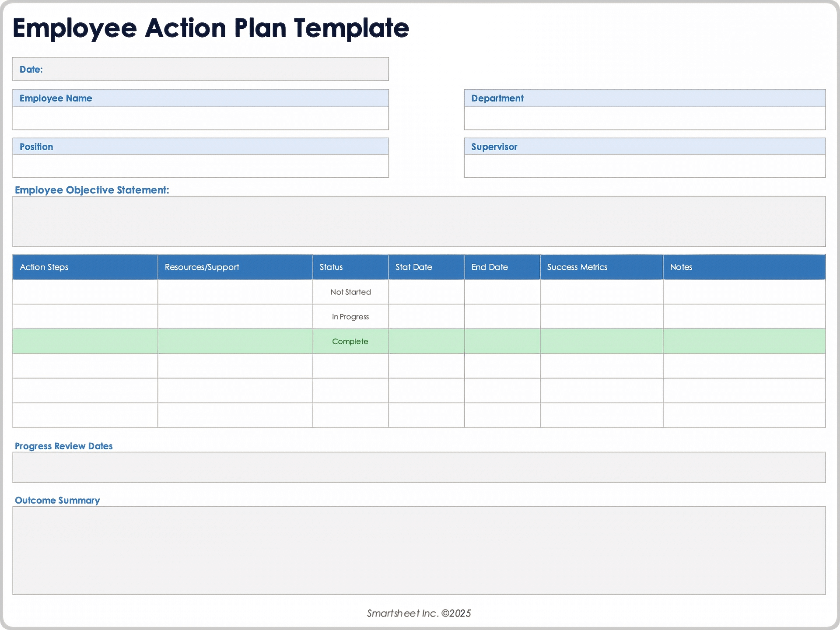Click the Smartsheet Inc. 2025 footer text
This screenshot has width=840, height=630.
point(419,613)
